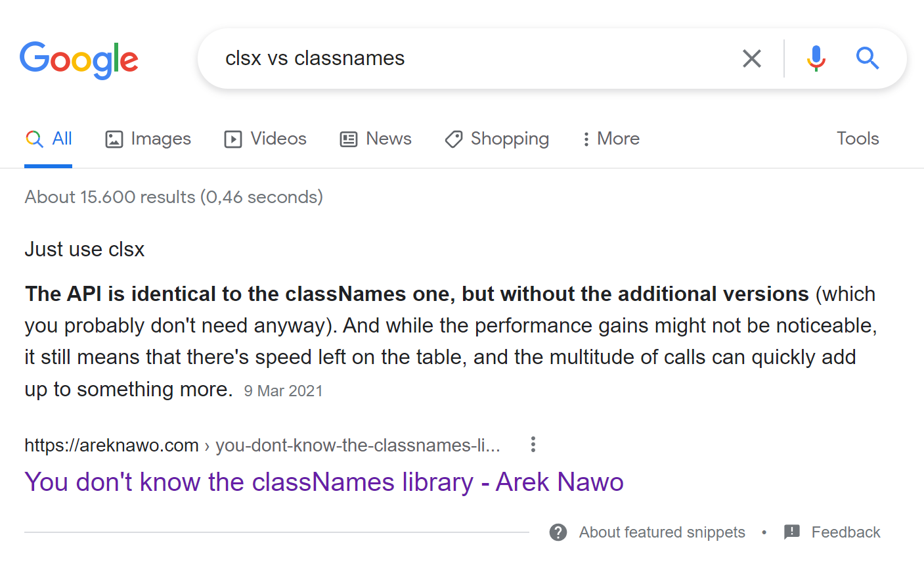Viewport: 924px width, 575px height.
Task: Click the News icon next to News label
Action: (348, 139)
